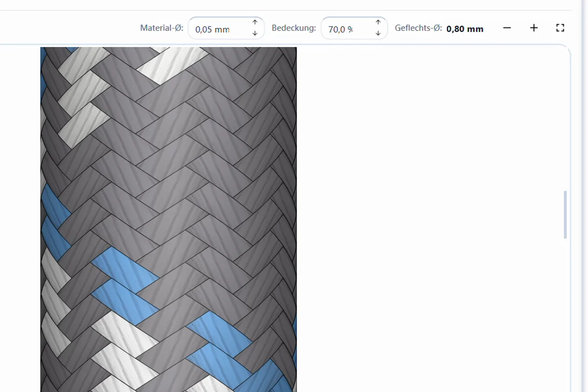
Task: Increase Bedeckung value with up arrow
Action: [x=378, y=22]
